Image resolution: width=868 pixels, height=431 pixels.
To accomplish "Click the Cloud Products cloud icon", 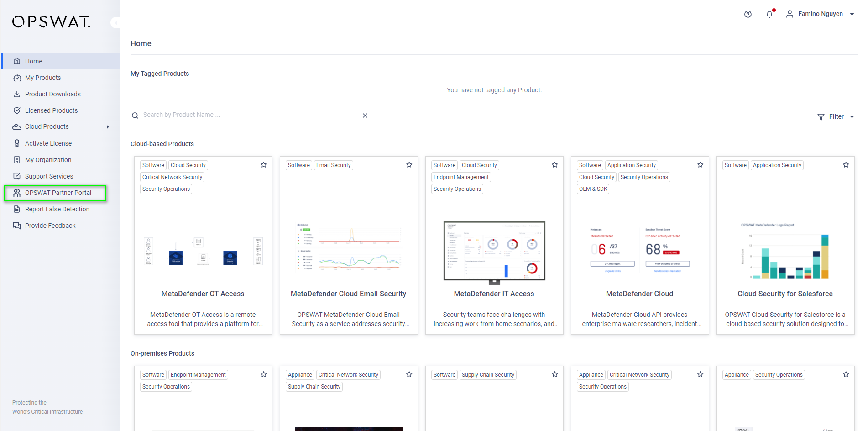I will click(17, 126).
